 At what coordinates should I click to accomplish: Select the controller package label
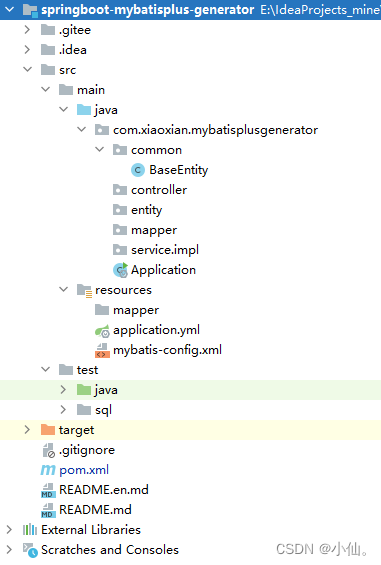(x=159, y=190)
